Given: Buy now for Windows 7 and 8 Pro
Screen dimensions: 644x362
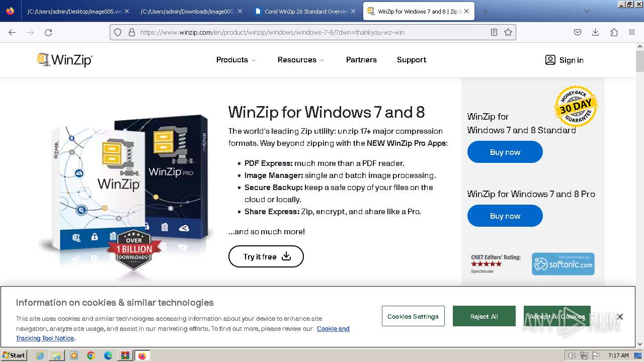Looking at the screenshot, I should click(505, 216).
